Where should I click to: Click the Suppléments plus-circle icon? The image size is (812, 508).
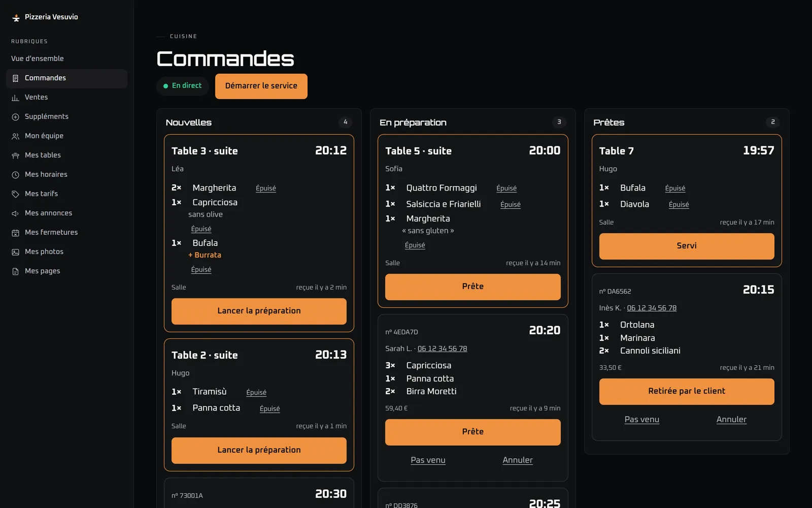tap(15, 117)
